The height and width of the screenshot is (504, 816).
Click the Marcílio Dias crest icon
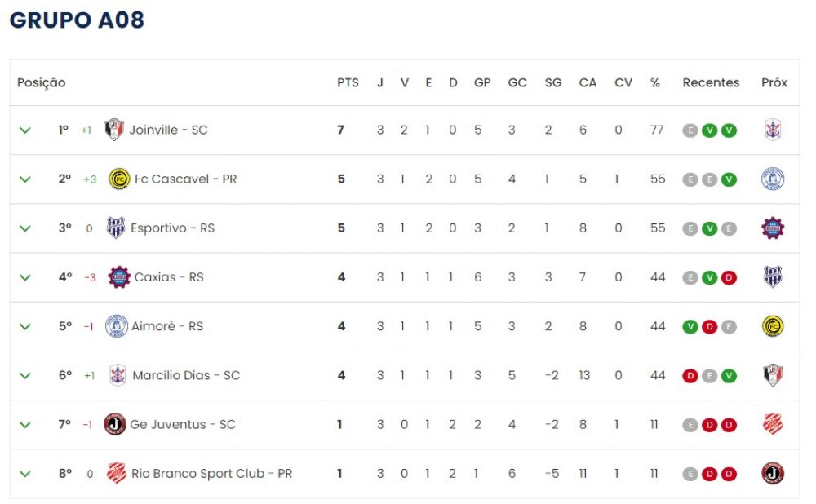pyautogui.click(x=118, y=375)
